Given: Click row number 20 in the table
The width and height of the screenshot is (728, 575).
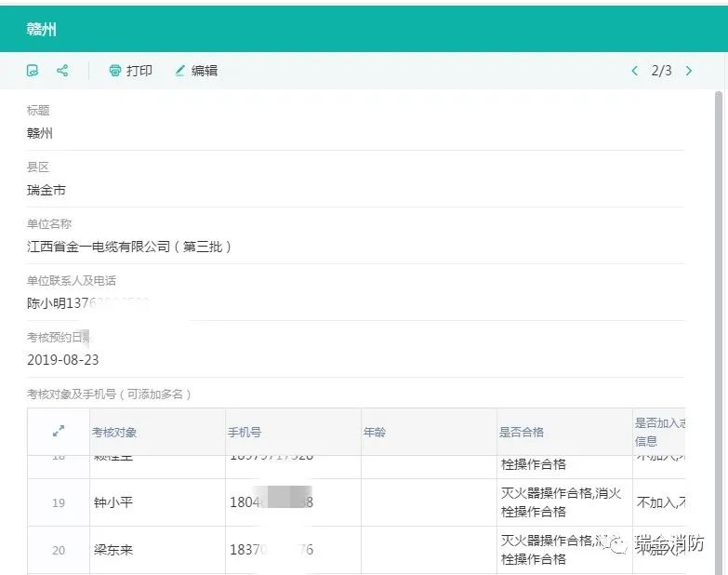Looking at the screenshot, I should [x=59, y=550].
